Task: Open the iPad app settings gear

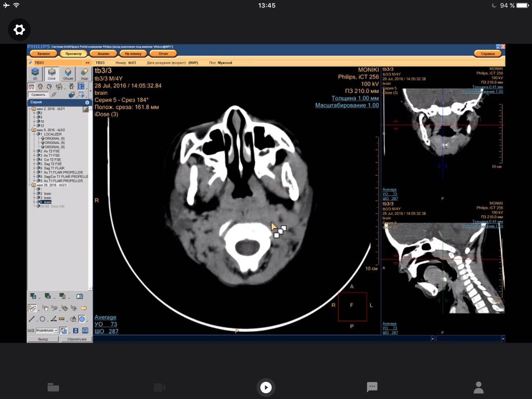Action: [19, 30]
